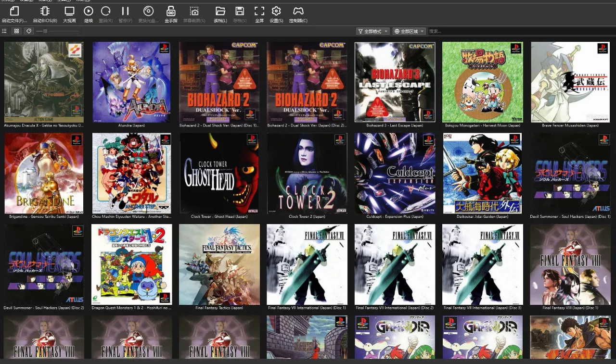Click the Reset (重启) circular arrow icon
The height and width of the screenshot is (364, 616).
click(106, 11)
